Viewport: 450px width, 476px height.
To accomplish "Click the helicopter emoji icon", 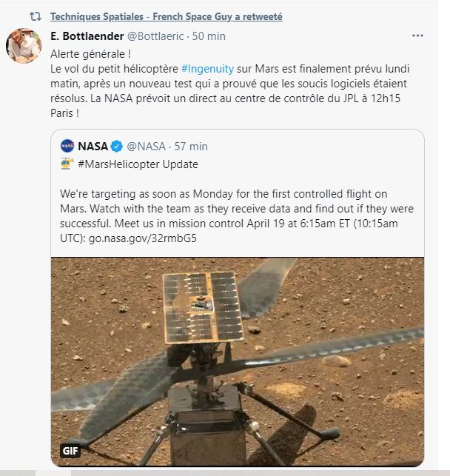I will (x=67, y=164).
